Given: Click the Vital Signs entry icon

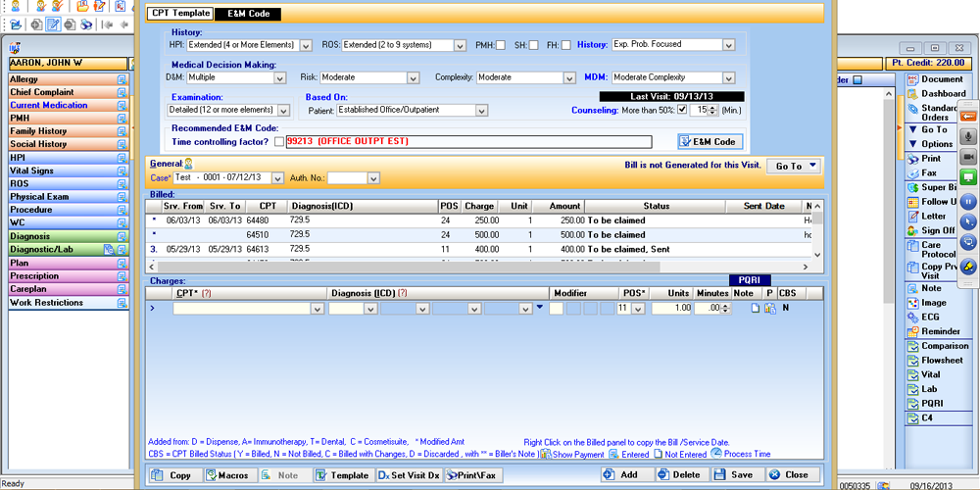Looking at the screenshot, I should [x=122, y=171].
